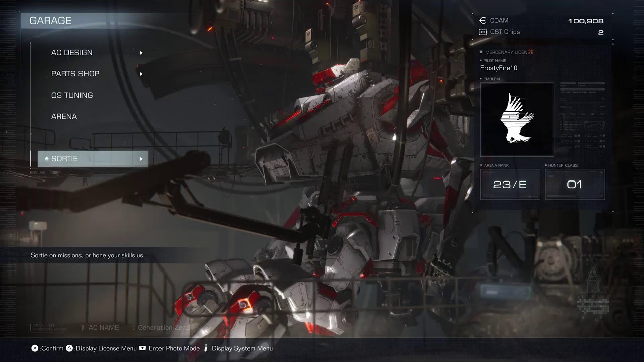644x362 pixels.
Task: Click the Sortie on missions description text
Action: pos(87,255)
